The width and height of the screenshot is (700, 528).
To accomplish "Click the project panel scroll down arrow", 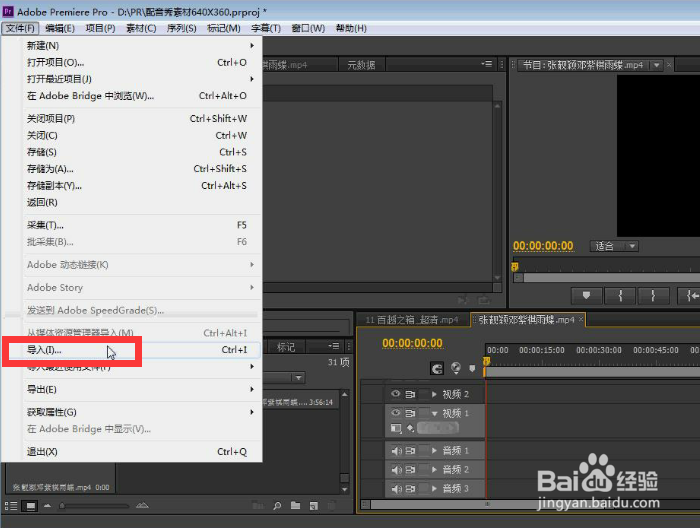I will click(345, 489).
